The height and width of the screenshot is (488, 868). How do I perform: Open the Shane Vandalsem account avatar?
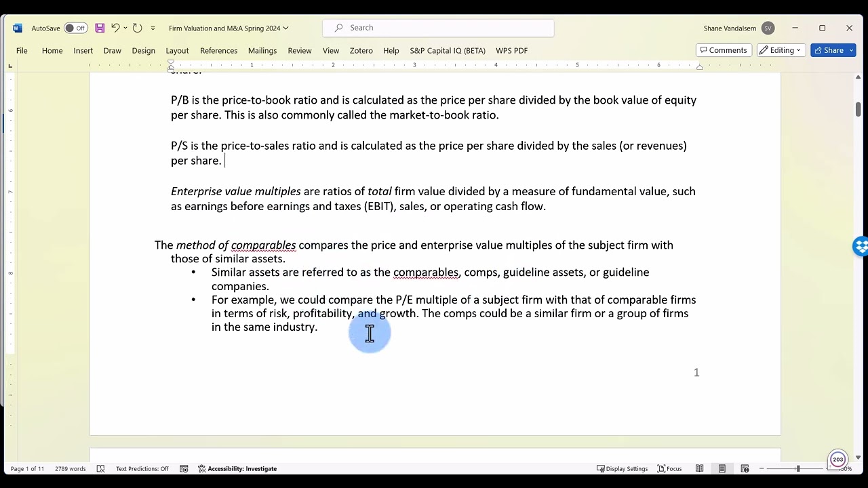point(768,28)
